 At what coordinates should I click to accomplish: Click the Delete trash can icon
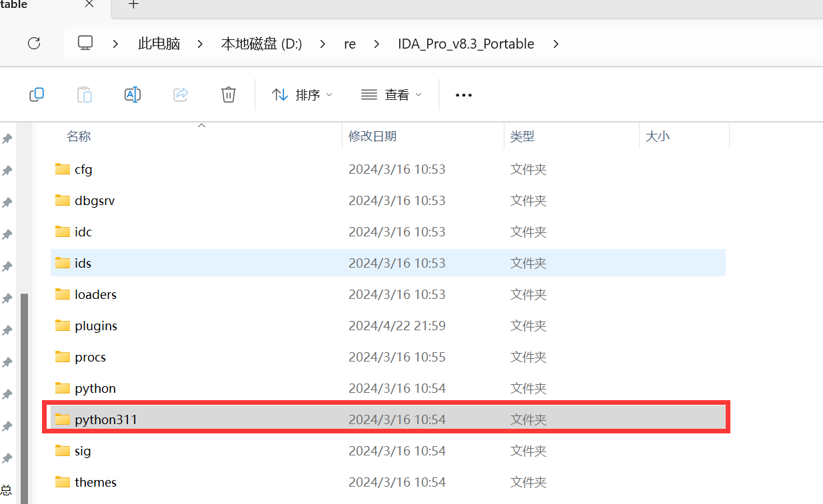229,95
